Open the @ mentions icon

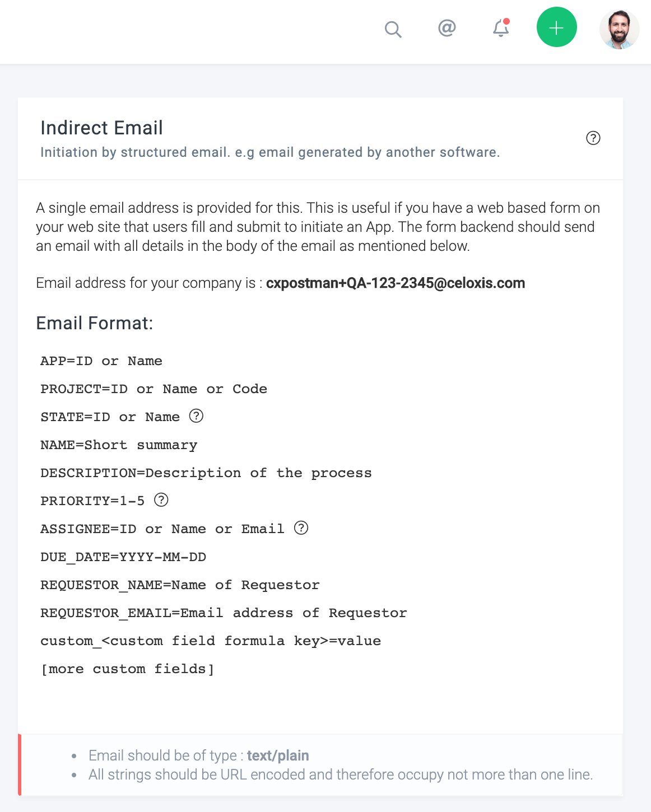447,27
